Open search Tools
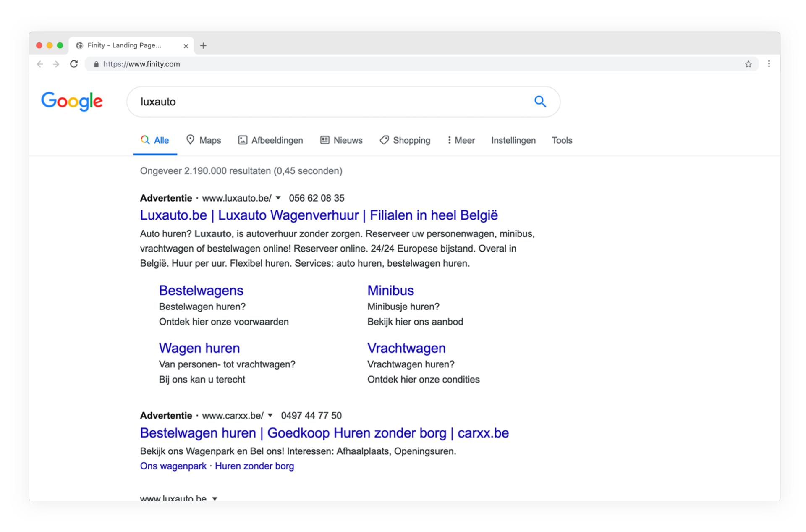Viewport: 806px width, 532px height. [x=562, y=140]
